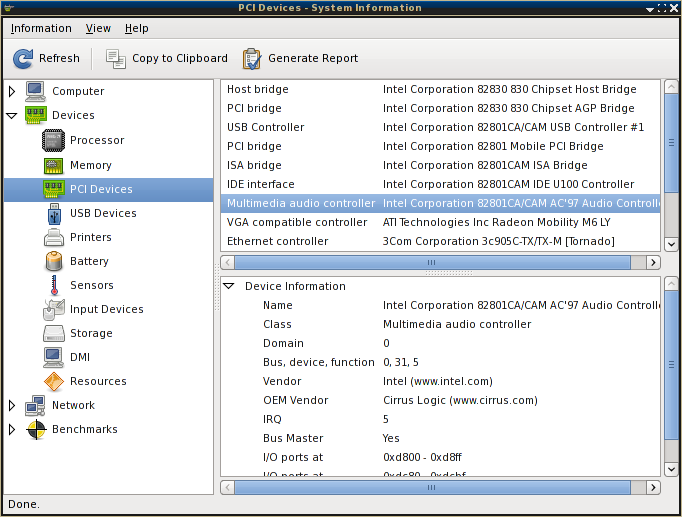Click the device list vertical scrollbar thumb
Viewport: 682px width, 517px height.
coord(671,142)
